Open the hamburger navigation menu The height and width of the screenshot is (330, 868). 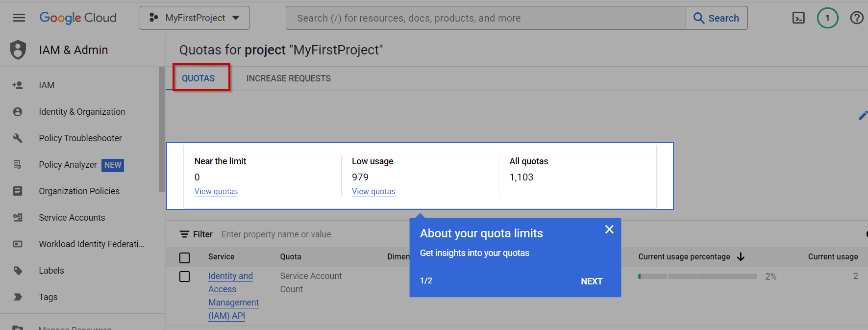(x=19, y=18)
